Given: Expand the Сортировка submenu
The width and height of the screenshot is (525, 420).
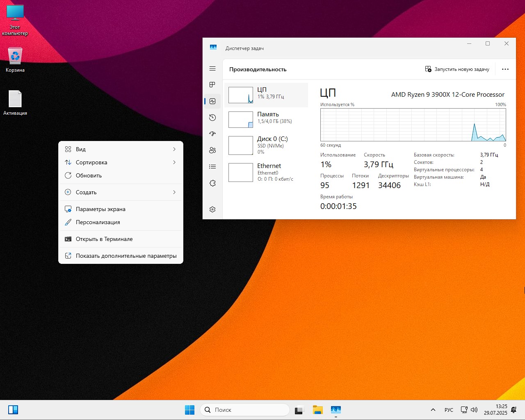Looking at the screenshot, I should pyautogui.click(x=121, y=162).
